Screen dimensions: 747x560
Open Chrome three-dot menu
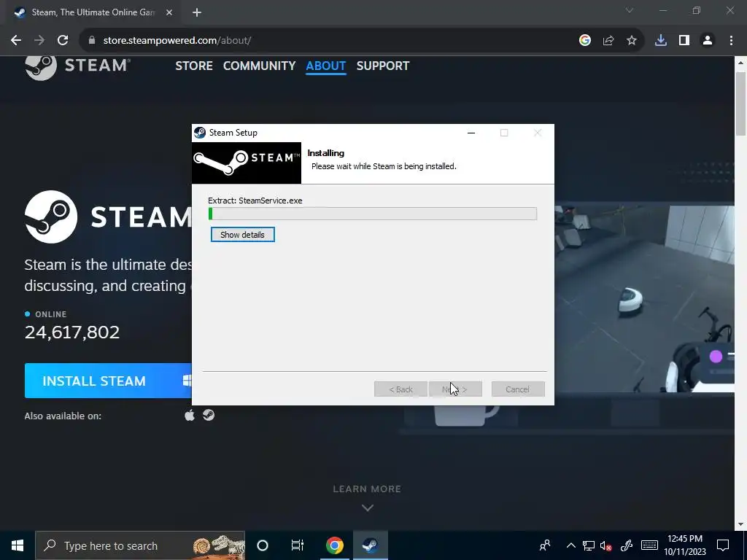[x=731, y=41]
